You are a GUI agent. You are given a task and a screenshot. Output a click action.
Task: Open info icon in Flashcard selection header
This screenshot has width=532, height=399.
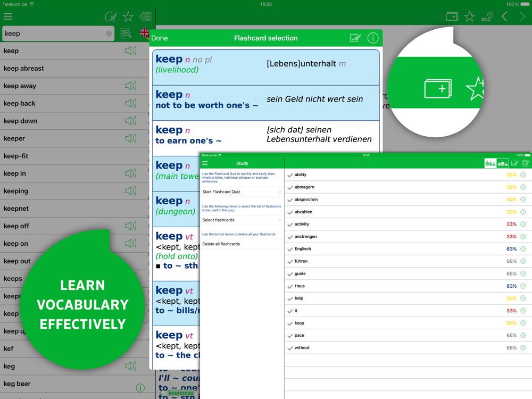(373, 38)
